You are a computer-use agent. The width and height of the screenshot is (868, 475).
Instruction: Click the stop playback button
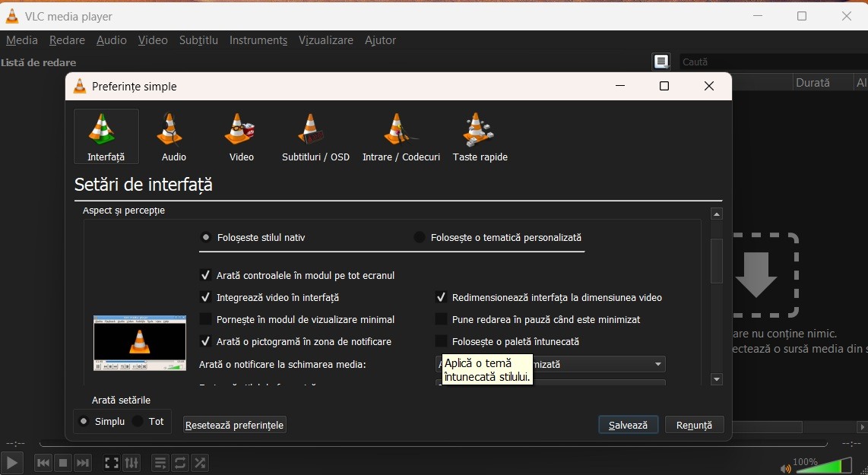pos(63,463)
